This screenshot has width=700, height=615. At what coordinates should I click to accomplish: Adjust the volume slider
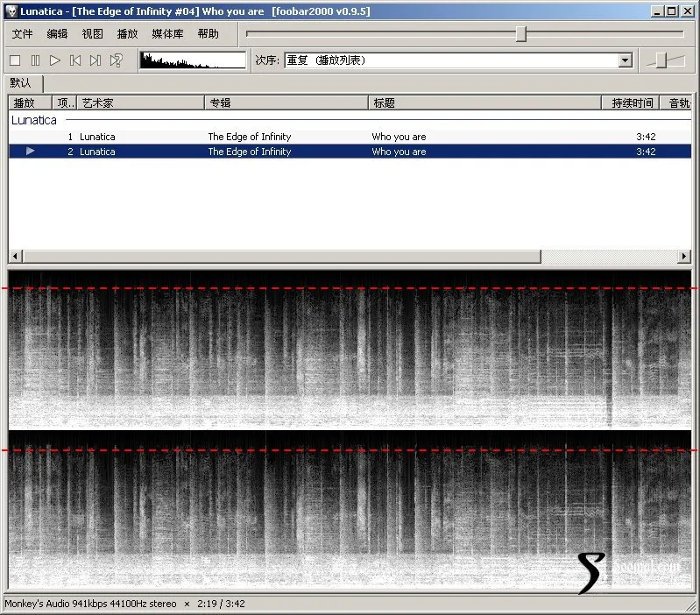tap(661, 60)
